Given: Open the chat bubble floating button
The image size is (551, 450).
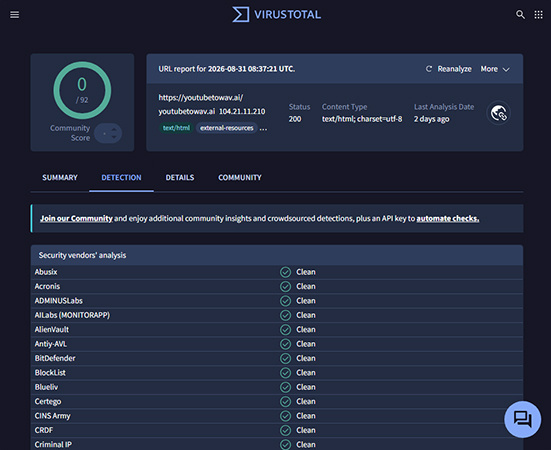Looking at the screenshot, I should click(523, 419).
